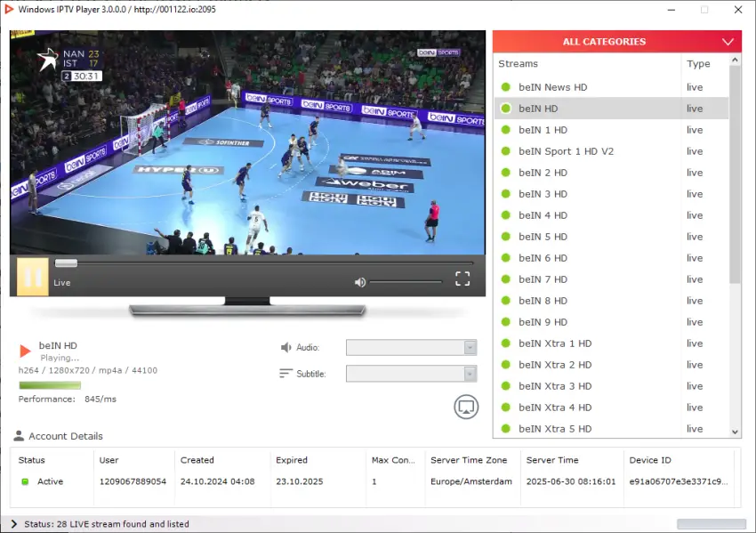Click green status dot for beIN Xtra 1 HD
This screenshot has width=756, height=533.
pos(506,343)
